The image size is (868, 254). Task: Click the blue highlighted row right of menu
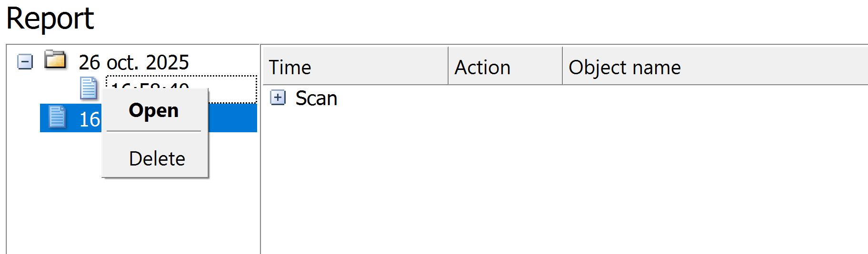pos(232,118)
